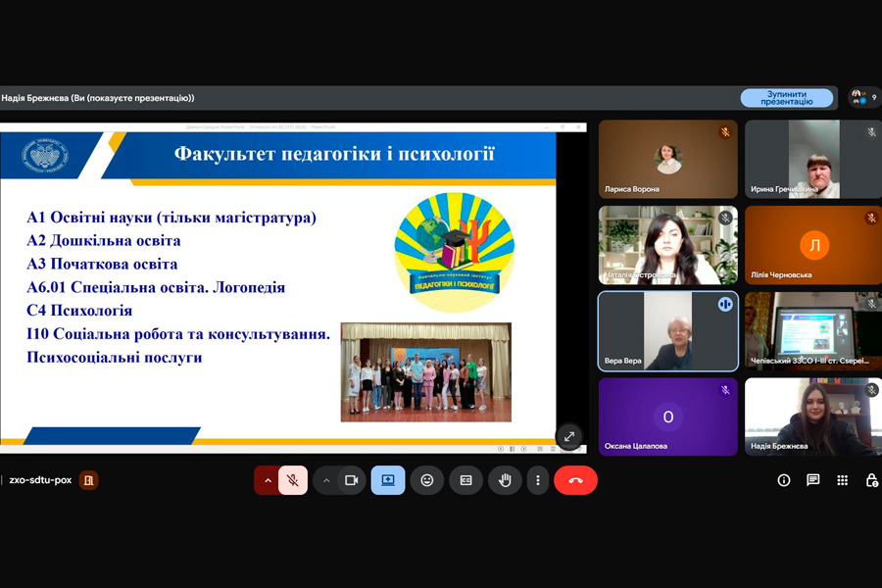Click Зупинити презентацію button
The image size is (882, 588).
(x=786, y=98)
